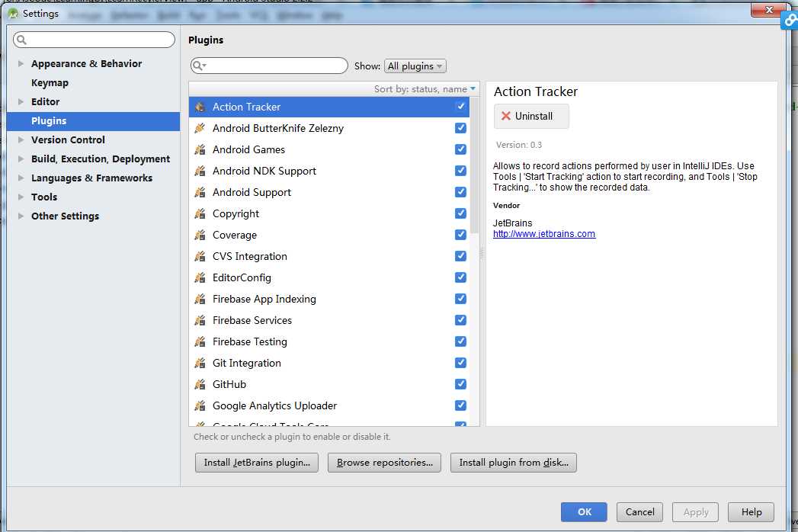Click the Android Studio icon in title bar
Screen dimensions: 798x532
tap(13, 13)
